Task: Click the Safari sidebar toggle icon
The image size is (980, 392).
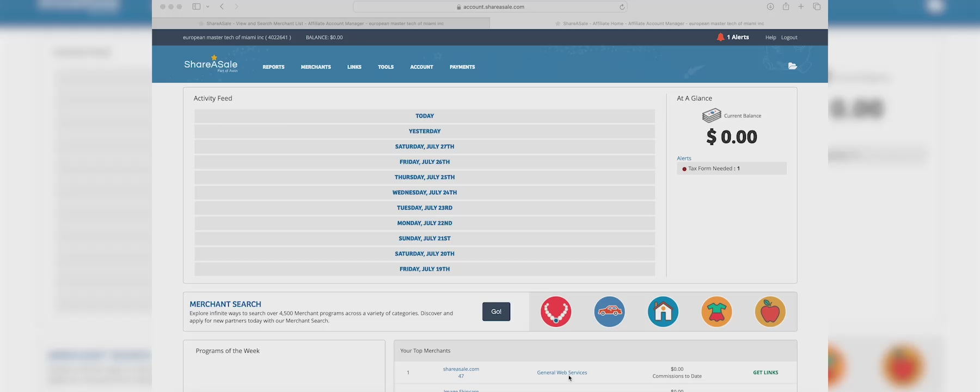Action: click(x=196, y=7)
